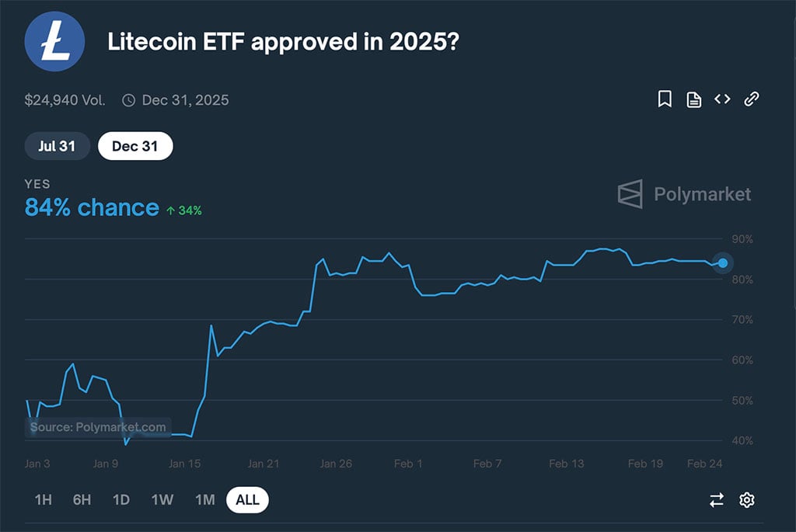Click the 84% chance label
The width and height of the screenshot is (796, 532).
click(90, 207)
